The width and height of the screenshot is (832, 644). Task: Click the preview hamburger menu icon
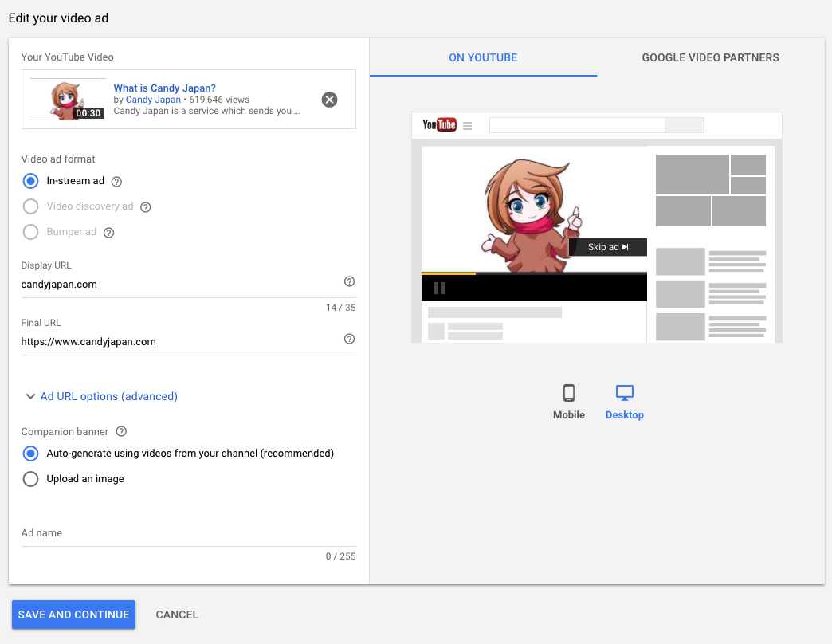point(468,126)
